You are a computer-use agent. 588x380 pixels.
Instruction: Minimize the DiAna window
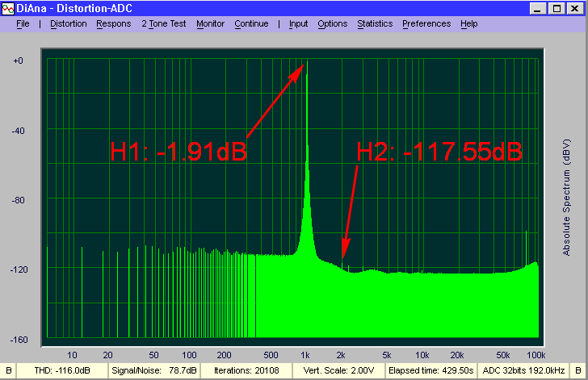537,9
